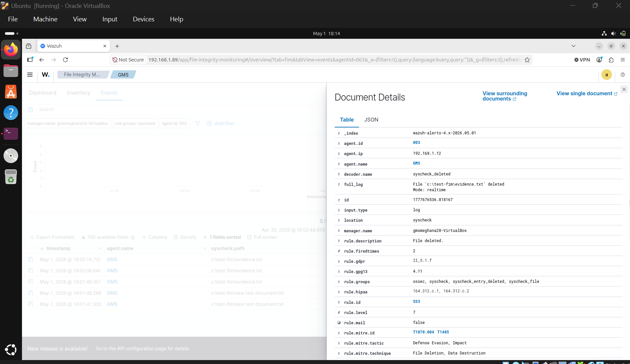The height and width of the screenshot is (364, 630).
Task: Go back to the previous page
Action: [42, 60]
